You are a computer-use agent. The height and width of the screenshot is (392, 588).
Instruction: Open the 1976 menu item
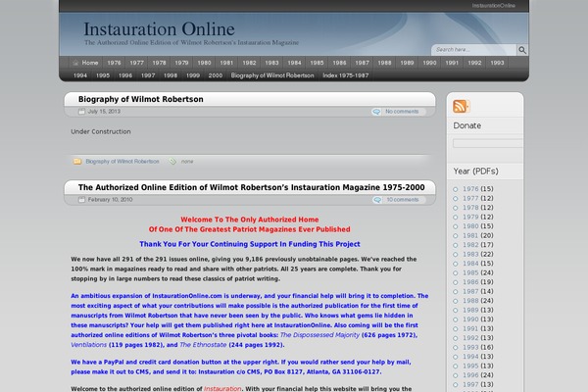(114, 63)
